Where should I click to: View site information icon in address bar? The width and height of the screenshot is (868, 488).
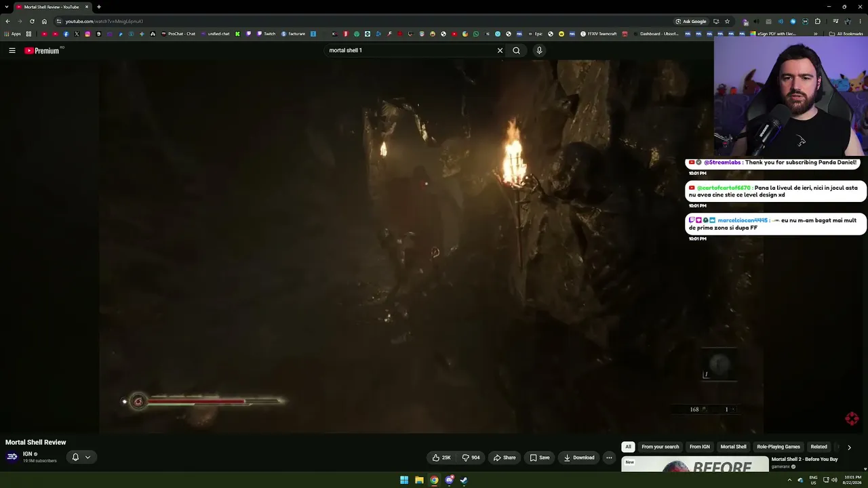59,21
